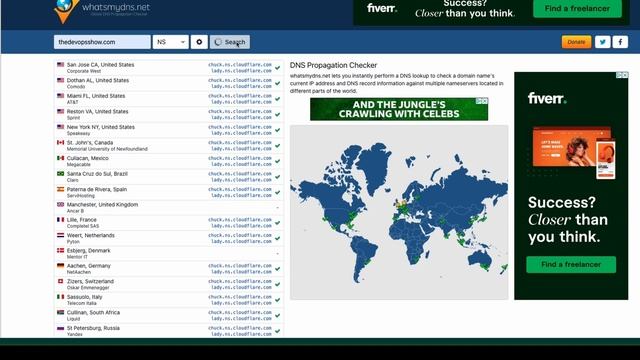Click Find a freelancer in sidebar ad
Viewport: 640px width, 360px height.
[571, 264]
